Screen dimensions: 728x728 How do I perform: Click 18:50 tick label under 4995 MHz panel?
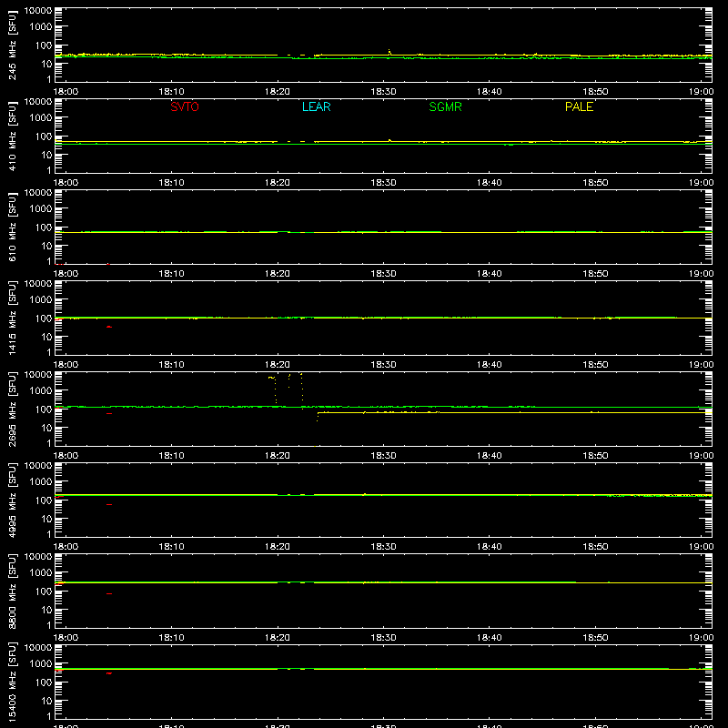pyautogui.click(x=595, y=547)
